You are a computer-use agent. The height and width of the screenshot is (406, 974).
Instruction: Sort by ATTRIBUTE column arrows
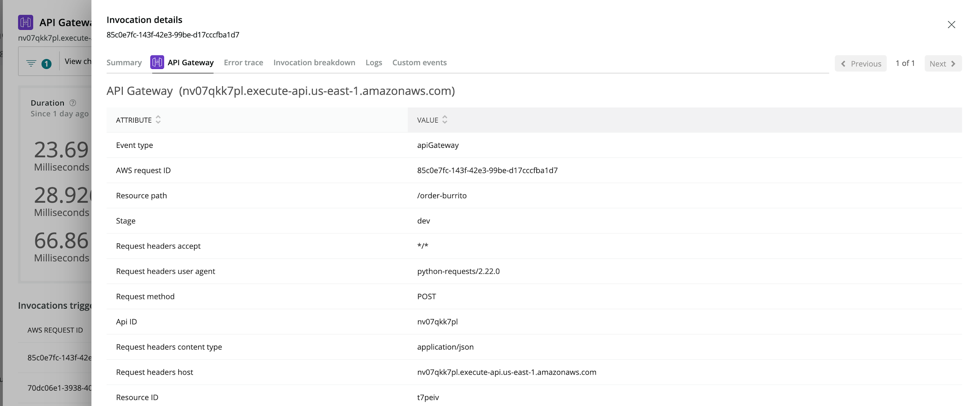158,120
